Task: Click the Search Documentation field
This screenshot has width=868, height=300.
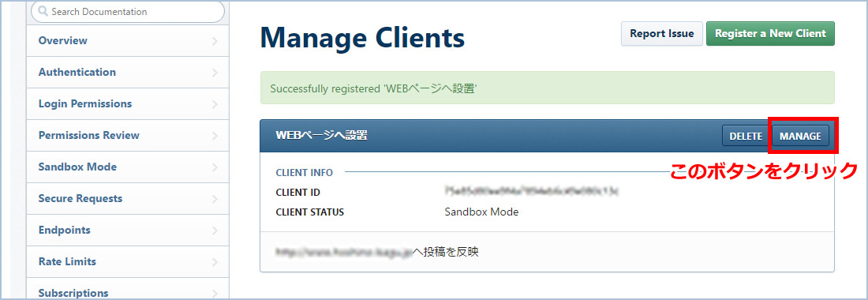Action: [x=128, y=12]
